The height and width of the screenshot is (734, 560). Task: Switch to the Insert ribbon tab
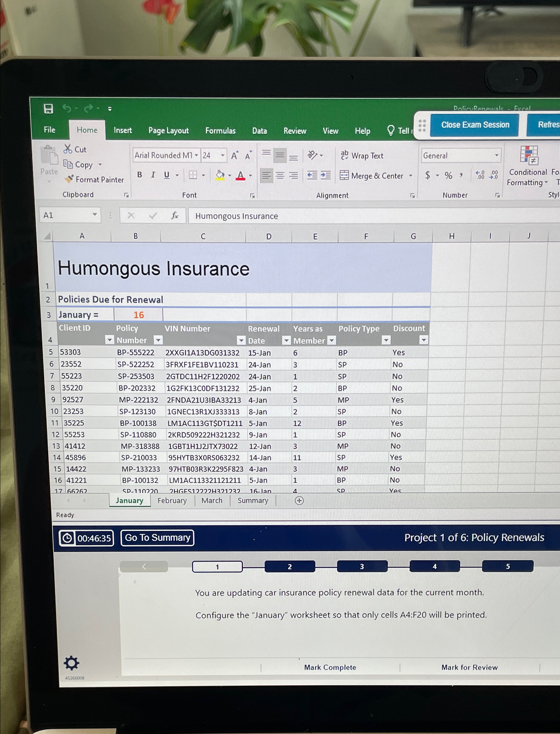[x=123, y=130]
